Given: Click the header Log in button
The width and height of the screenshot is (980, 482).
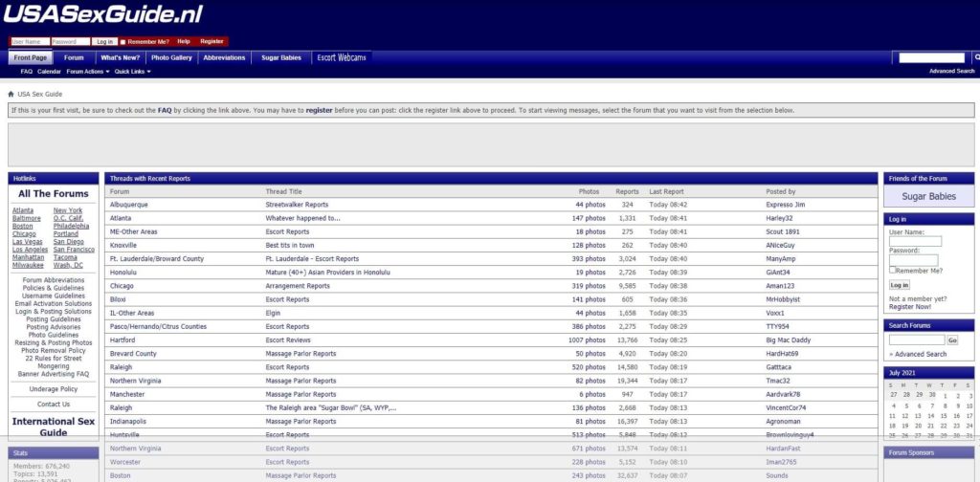Looking at the screenshot, I should (103, 42).
